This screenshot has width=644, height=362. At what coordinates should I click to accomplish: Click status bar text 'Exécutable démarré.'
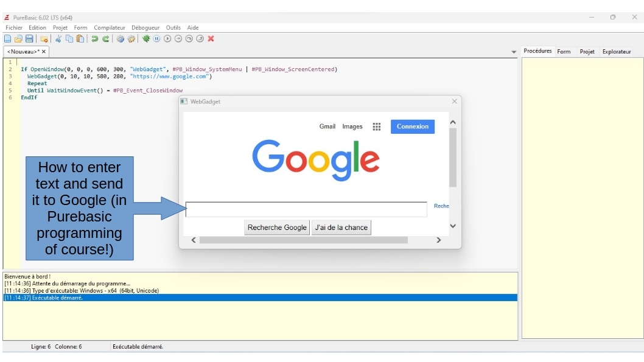[138, 347]
